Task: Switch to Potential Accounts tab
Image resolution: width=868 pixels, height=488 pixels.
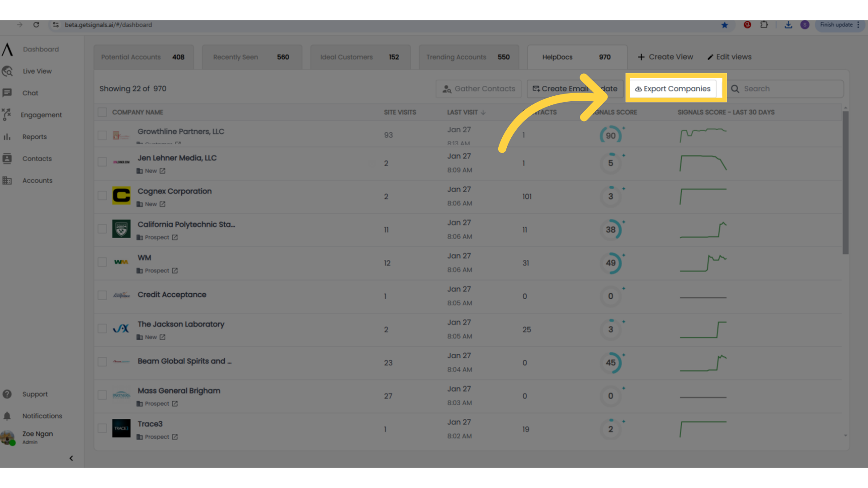Action: click(x=144, y=57)
